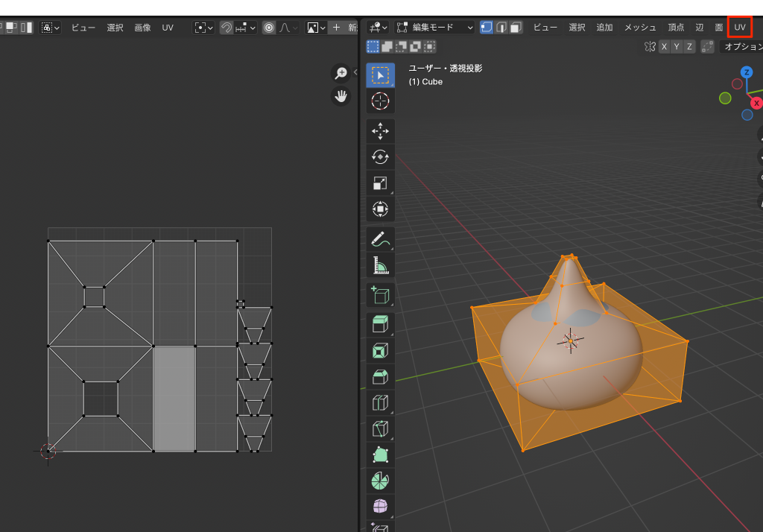Click the blue Z axis on navigation gizmo
The width and height of the screenshot is (763, 532).
point(746,72)
